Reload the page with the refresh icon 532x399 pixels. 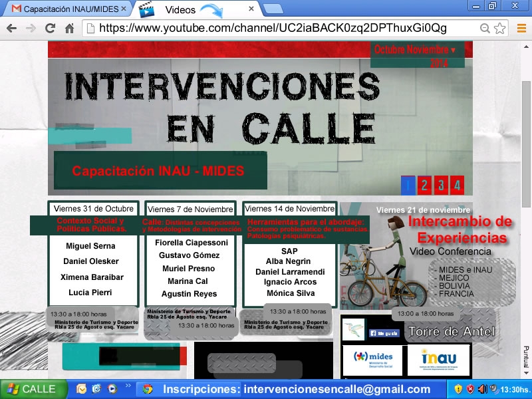click(x=50, y=28)
